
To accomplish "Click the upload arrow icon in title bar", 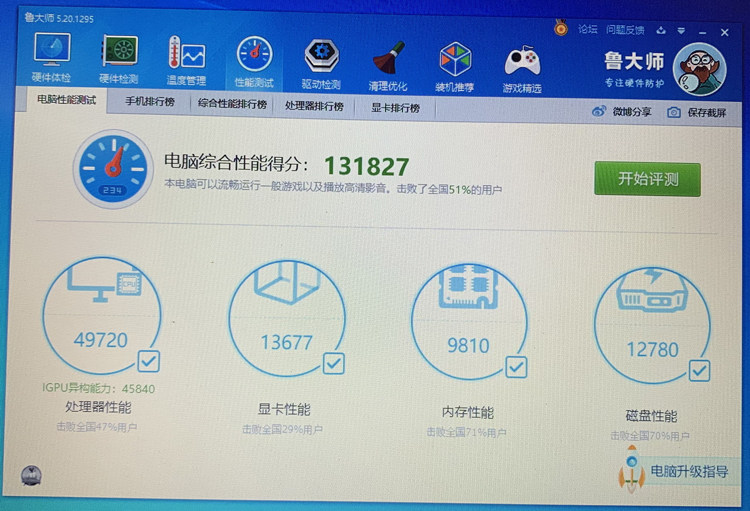I will [x=661, y=31].
